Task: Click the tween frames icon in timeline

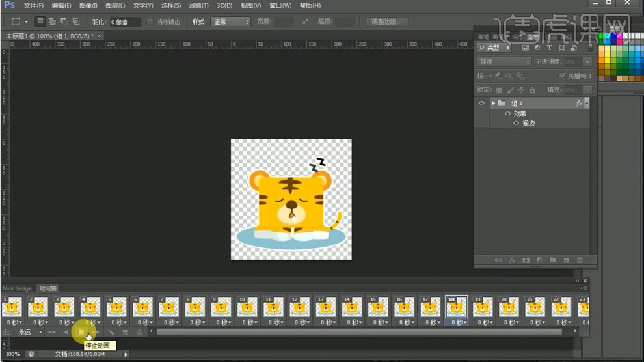Action: tap(110, 332)
